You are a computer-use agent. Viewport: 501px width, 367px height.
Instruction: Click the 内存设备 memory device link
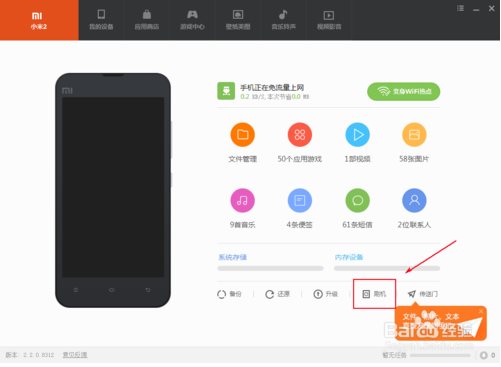click(349, 257)
